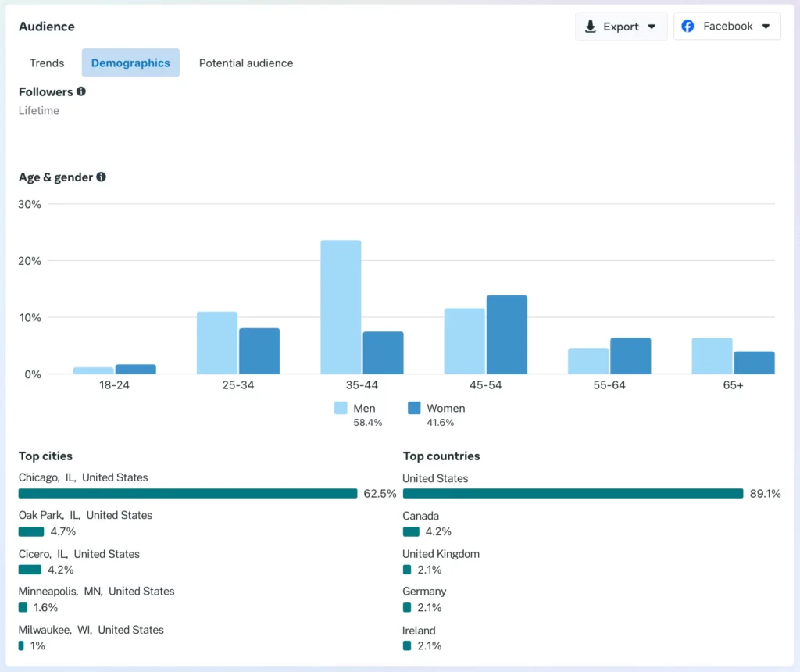Click the "62.5%" Chicago value
800x672 pixels.
click(x=380, y=493)
